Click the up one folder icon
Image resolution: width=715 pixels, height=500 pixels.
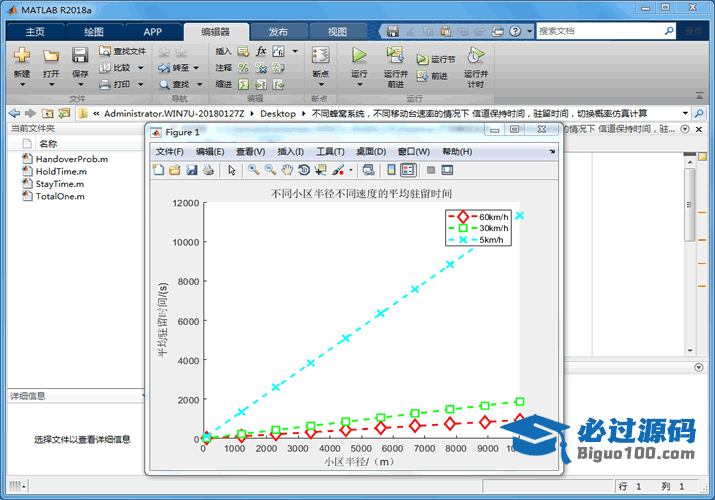click(47, 113)
